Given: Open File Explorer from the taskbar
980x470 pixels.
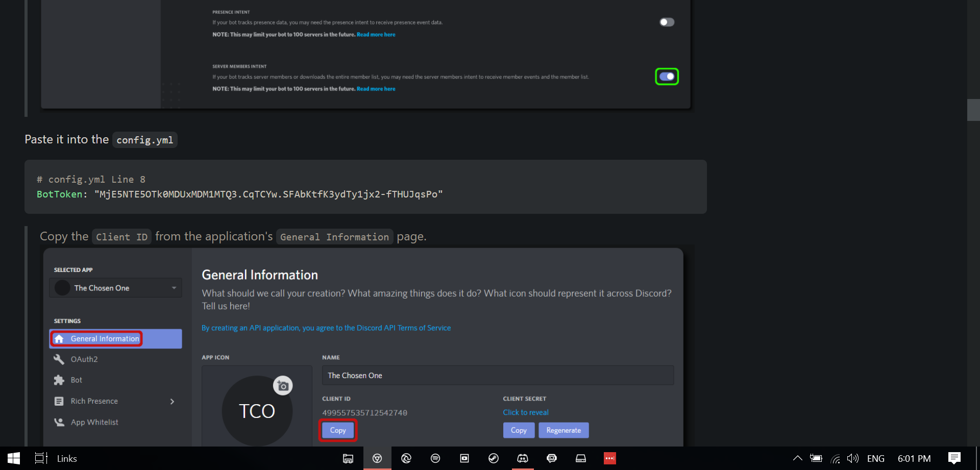Looking at the screenshot, I should click(x=348, y=458).
